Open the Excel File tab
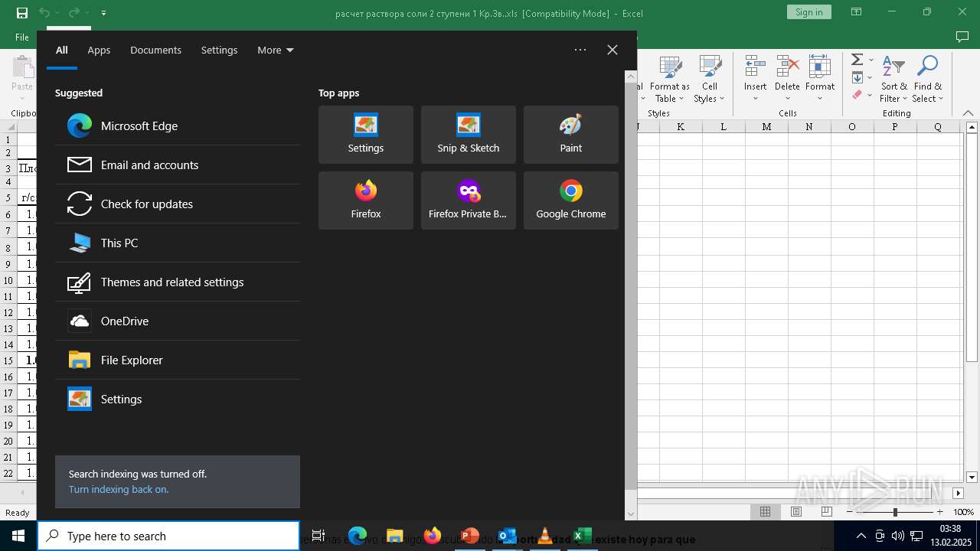This screenshot has width=980, height=551. pyautogui.click(x=22, y=37)
